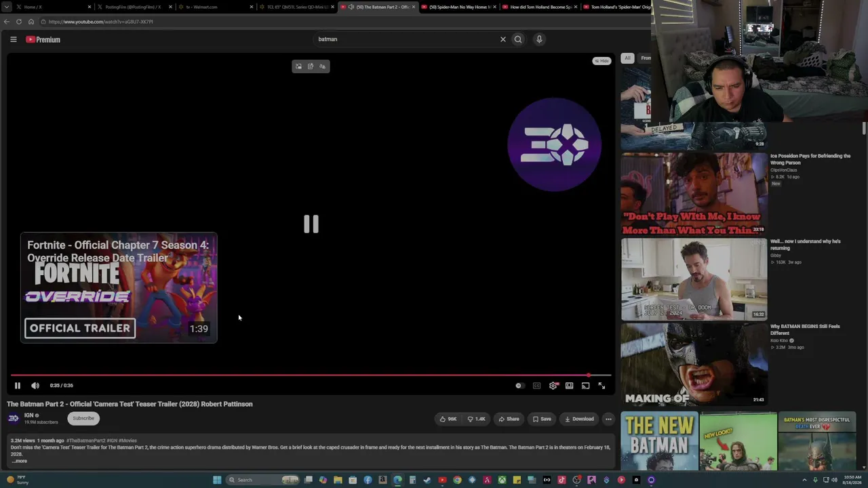Mute the video volume
868x488 pixels.
pyautogui.click(x=35, y=386)
